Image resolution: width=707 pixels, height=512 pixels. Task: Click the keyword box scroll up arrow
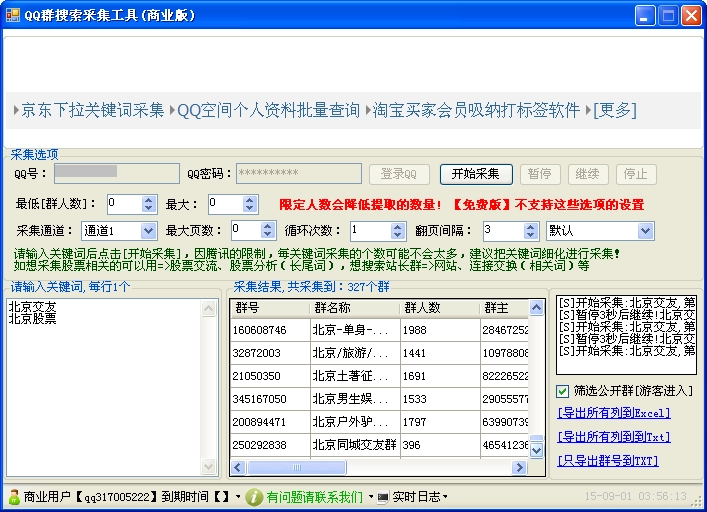(208, 308)
